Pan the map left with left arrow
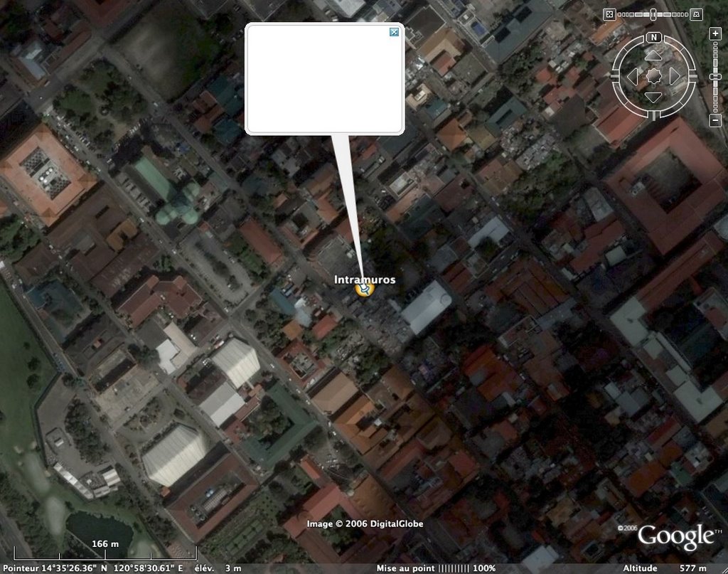This screenshot has width=728, height=574. click(x=632, y=77)
